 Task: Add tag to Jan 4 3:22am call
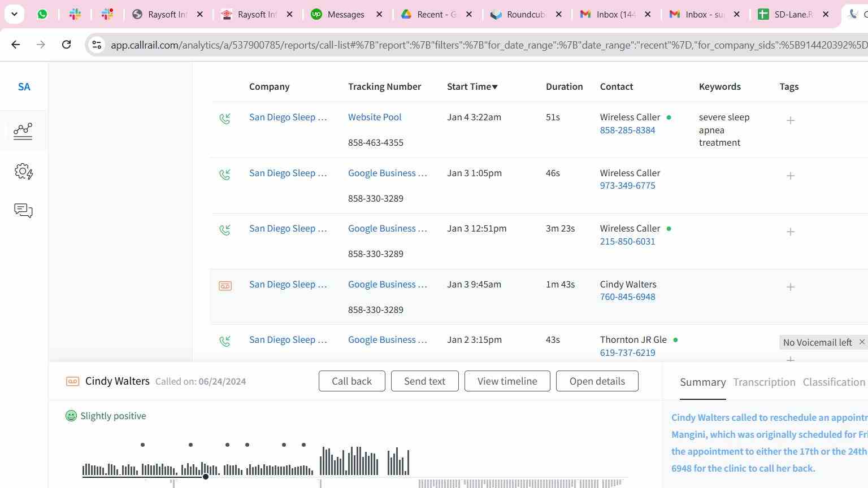tap(791, 120)
